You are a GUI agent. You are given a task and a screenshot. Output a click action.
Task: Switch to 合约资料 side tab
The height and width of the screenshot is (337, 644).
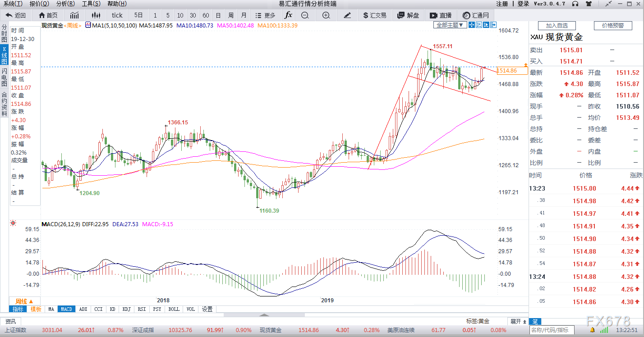click(4, 104)
